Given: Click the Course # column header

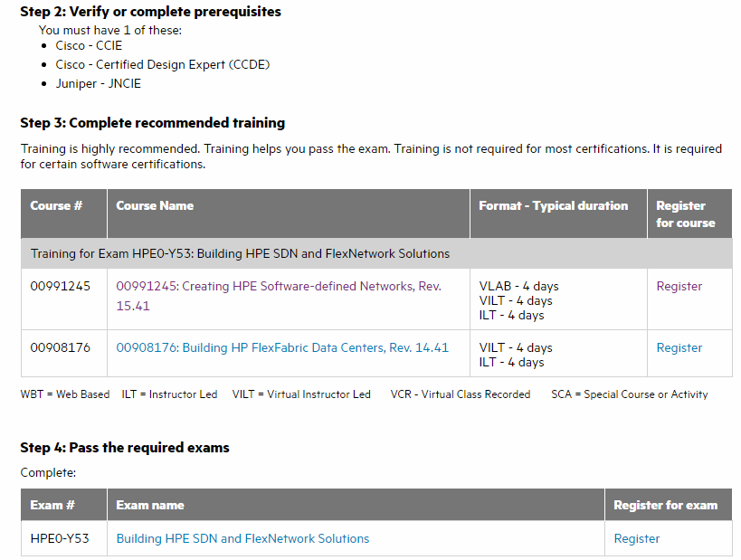Looking at the screenshot, I should (x=64, y=214).
